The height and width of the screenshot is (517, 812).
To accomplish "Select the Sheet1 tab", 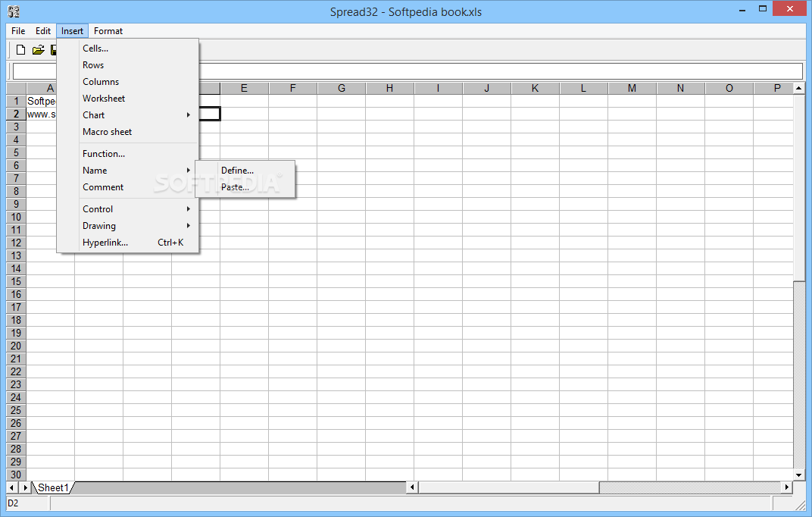I will click(53, 488).
